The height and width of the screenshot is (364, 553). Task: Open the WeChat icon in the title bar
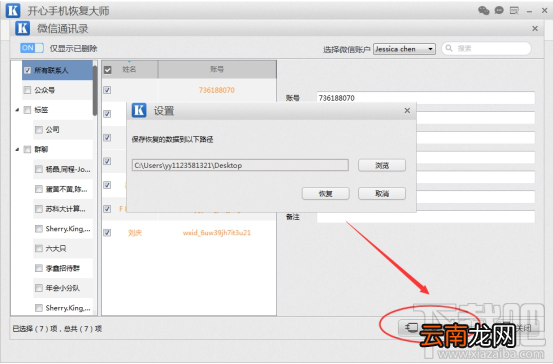point(484,11)
